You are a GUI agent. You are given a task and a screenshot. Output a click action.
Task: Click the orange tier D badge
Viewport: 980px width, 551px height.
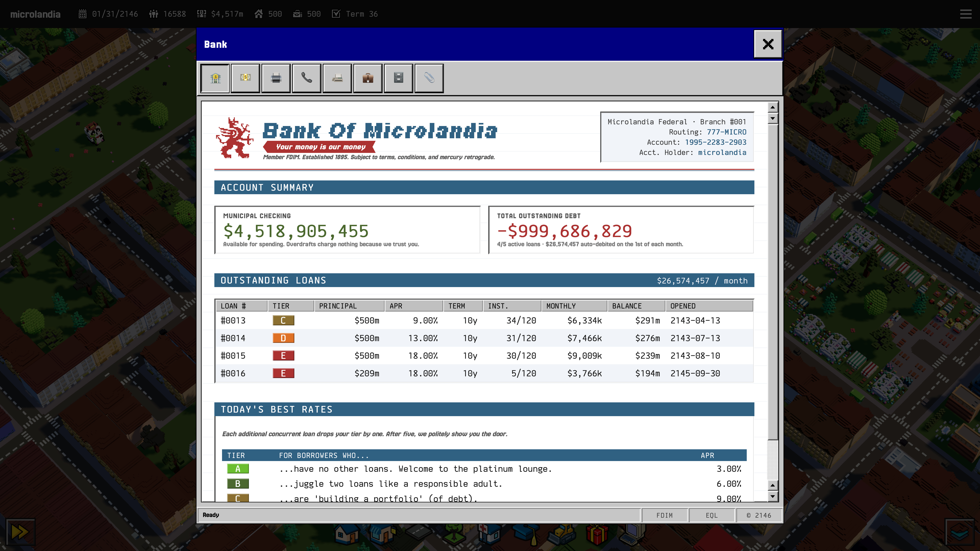coord(283,338)
